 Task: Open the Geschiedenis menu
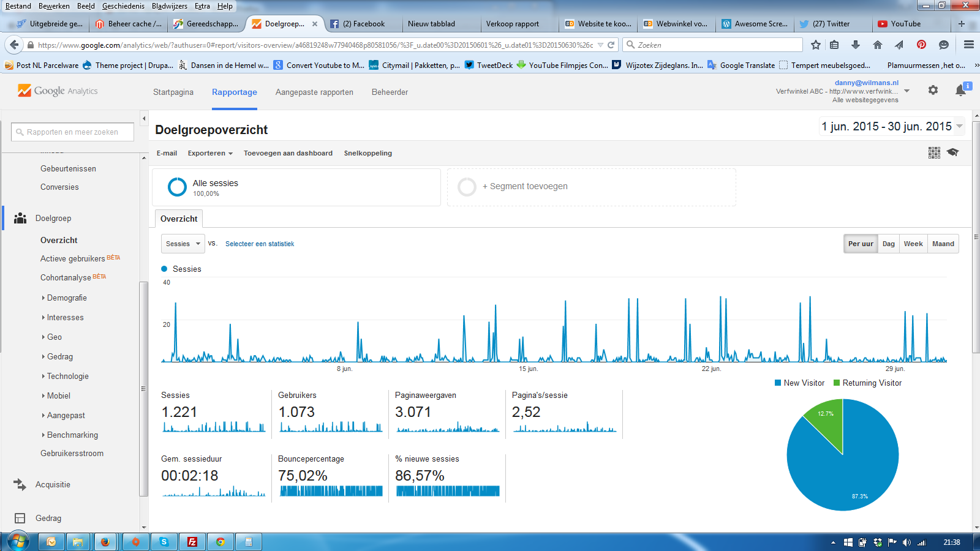[123, 6]
